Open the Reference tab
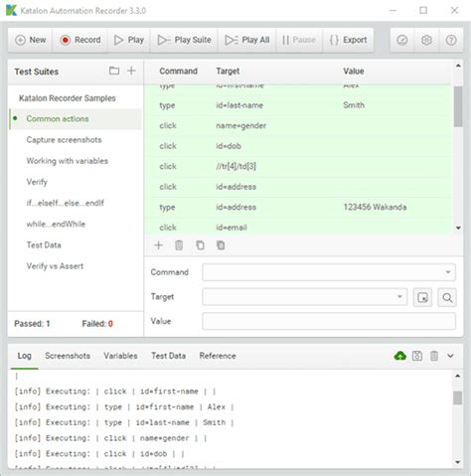Image resolution: width=471 pixels, height=476 pixels. pos(218,356)
